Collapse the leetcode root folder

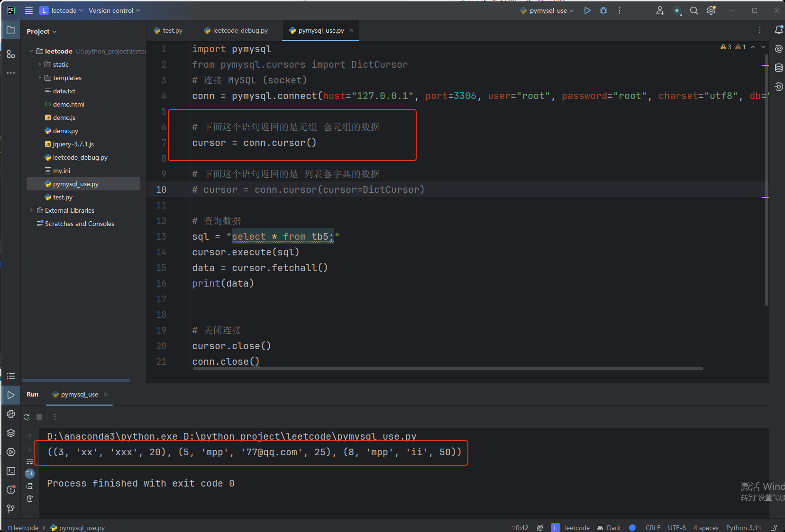31,51
